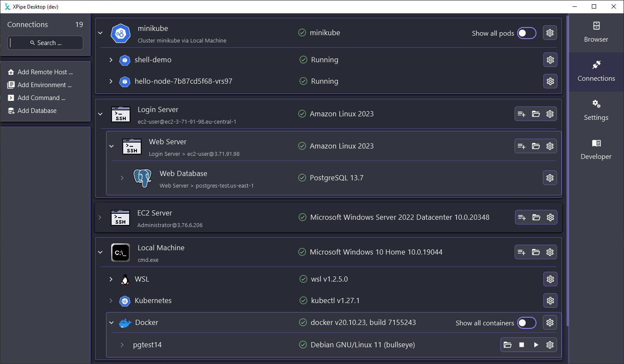Focus the connections Search field
Screen dimensions: 624x364
45,42
